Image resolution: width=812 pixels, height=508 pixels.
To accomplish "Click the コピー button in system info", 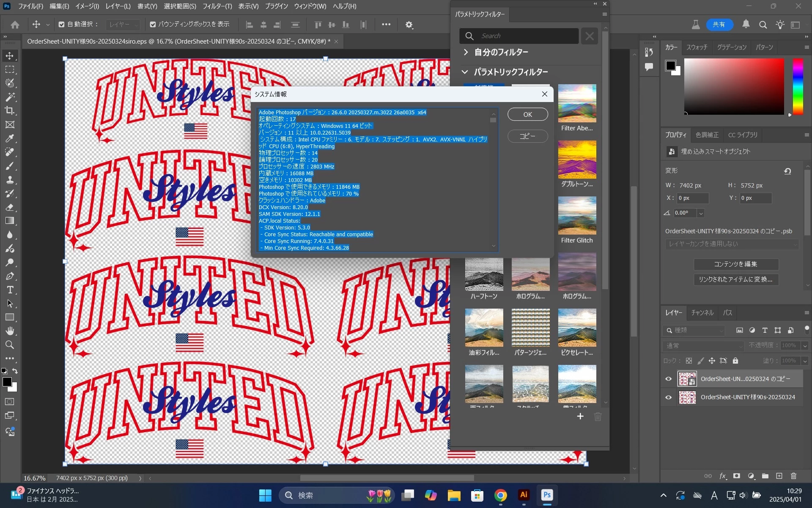I will click(527, 136).
